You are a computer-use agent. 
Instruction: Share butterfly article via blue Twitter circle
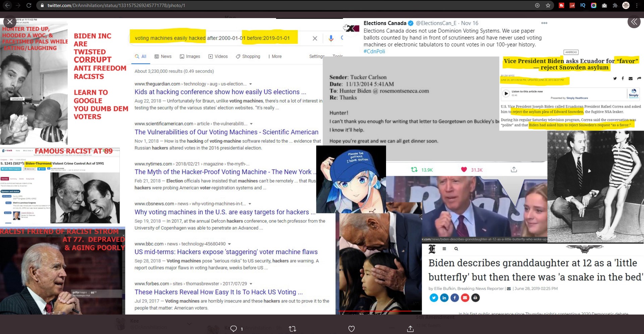tap(434, 298)
